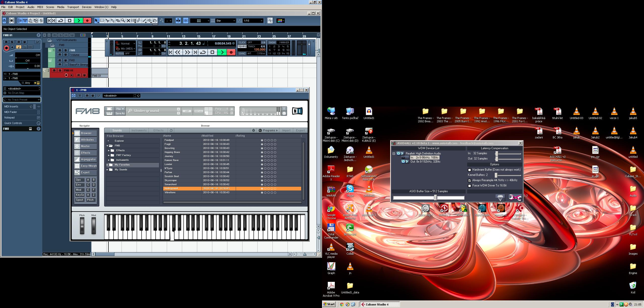
Task: Select the Glue tool
Action: point(112,21)
